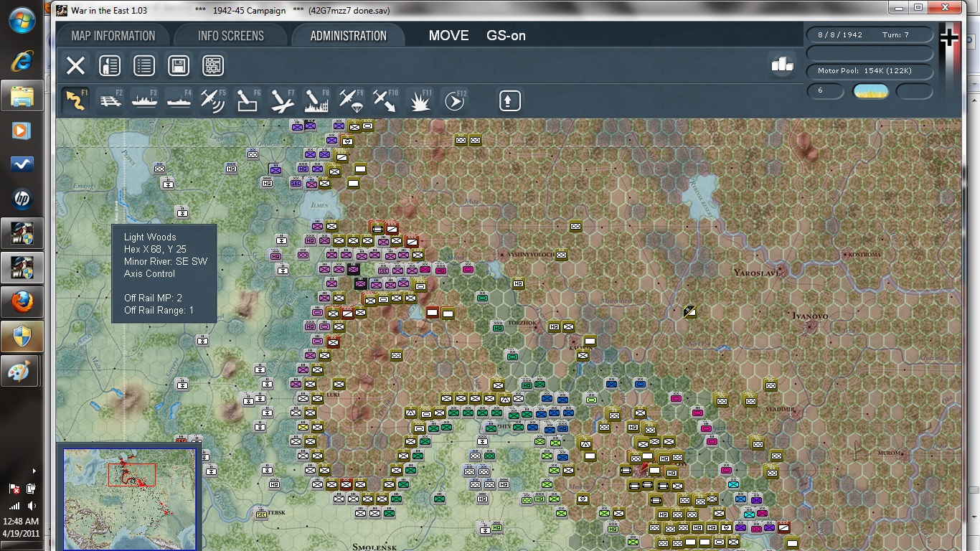Switch to the Info Screens tab

(231, 36)
